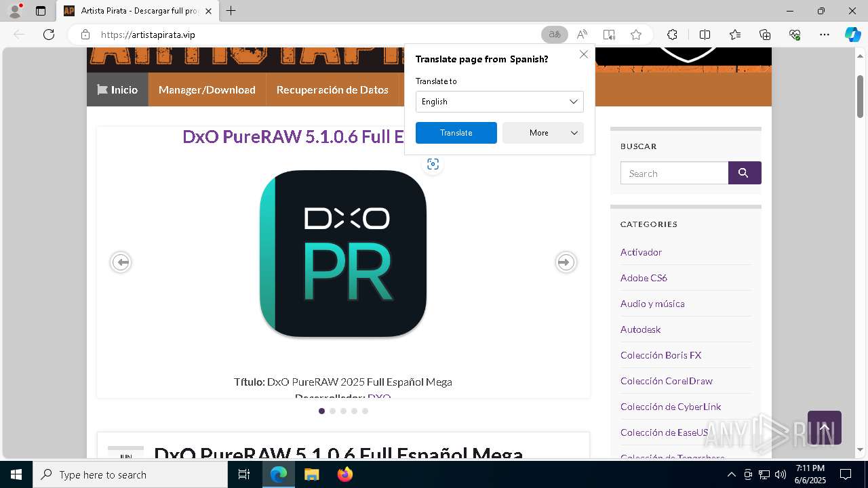Open the Windows Start menu
The image size is (868, 488).
16,474
